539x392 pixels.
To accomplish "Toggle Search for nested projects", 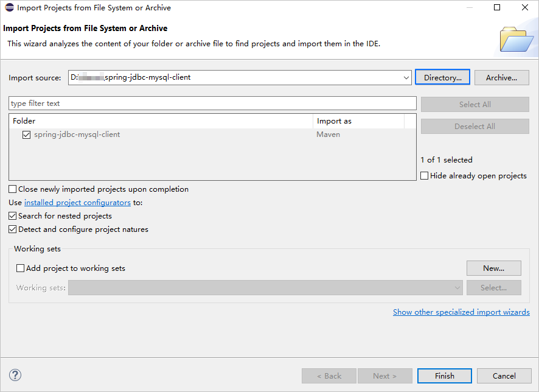I will [x=13, y=216].
